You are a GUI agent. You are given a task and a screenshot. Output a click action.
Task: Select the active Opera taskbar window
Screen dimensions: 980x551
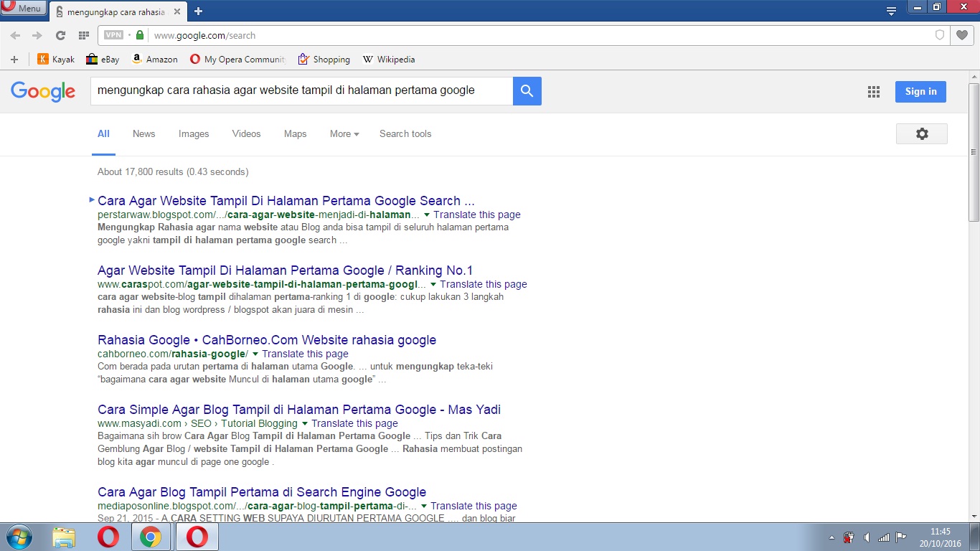click(197, 537)
